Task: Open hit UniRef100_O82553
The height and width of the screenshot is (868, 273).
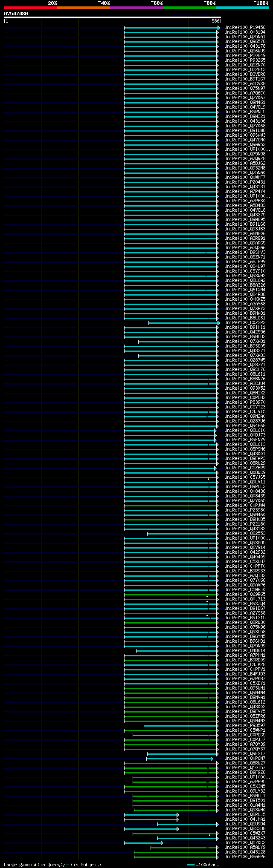Action: tap(245, 534)
